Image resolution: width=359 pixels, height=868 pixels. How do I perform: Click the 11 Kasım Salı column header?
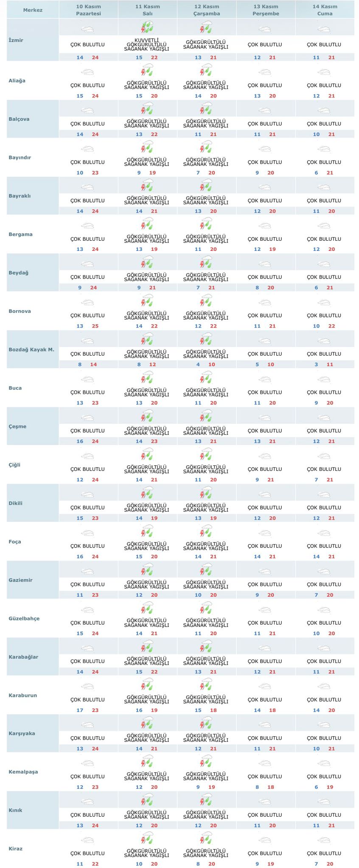coord(148,10)
